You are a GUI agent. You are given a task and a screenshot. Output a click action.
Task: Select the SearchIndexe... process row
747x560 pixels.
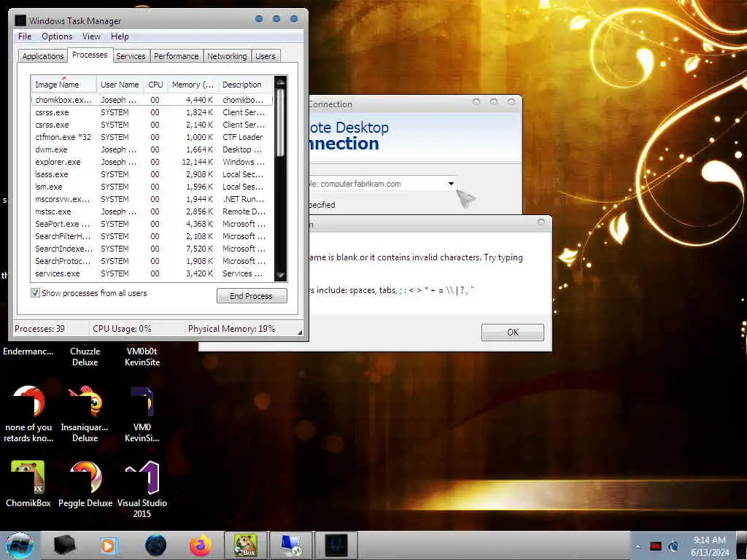click(152, 249)
